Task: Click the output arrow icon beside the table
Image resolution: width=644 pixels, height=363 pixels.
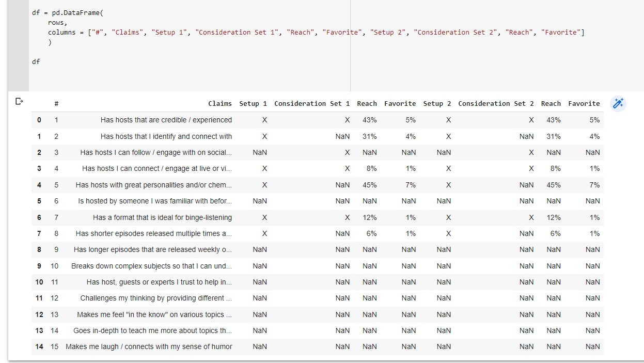Action: (x=19, y=102)
